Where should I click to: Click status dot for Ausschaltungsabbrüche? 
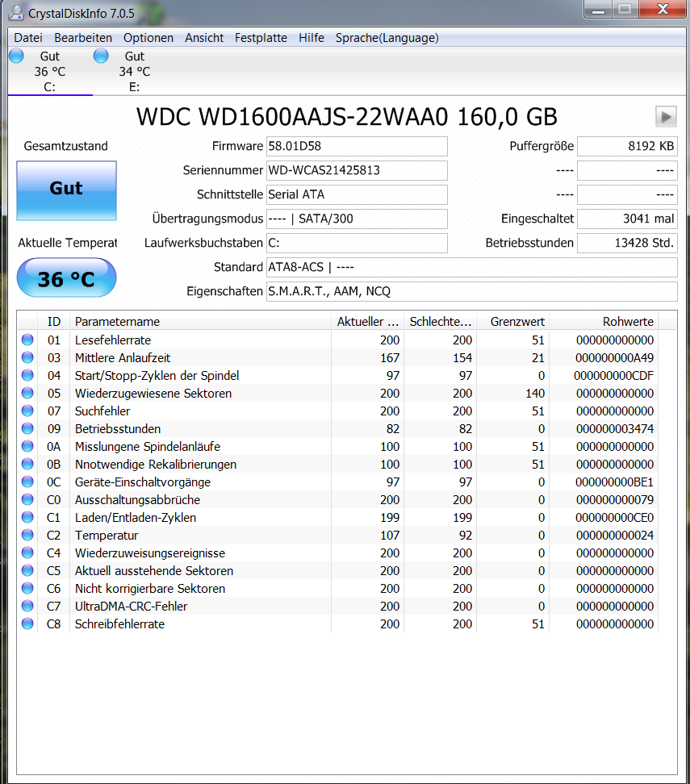(27, 499)
